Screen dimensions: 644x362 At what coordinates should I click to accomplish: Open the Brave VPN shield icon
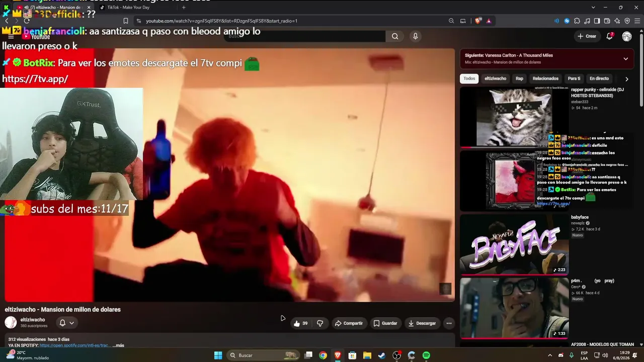[627, 21]
